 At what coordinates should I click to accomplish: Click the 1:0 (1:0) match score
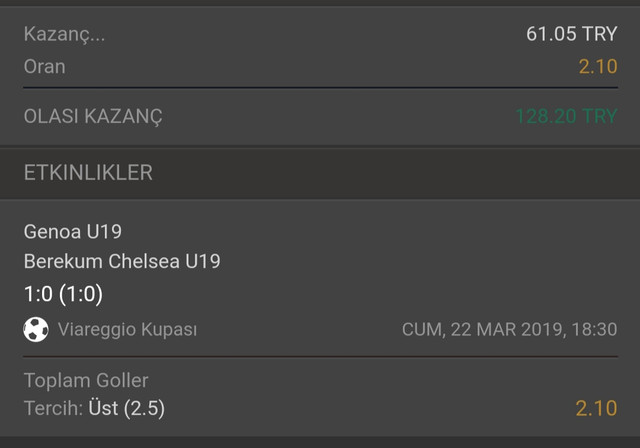click(x=63, y=294)
